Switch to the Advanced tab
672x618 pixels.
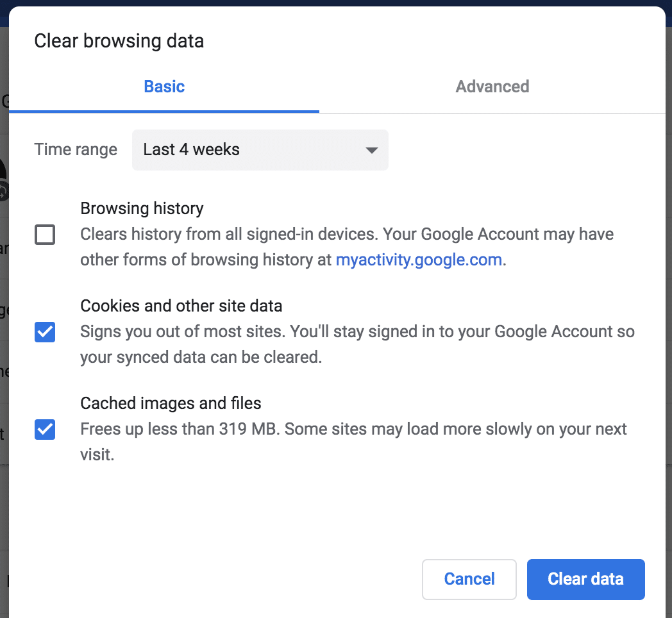pyautogui.click(x=492, y=87)
